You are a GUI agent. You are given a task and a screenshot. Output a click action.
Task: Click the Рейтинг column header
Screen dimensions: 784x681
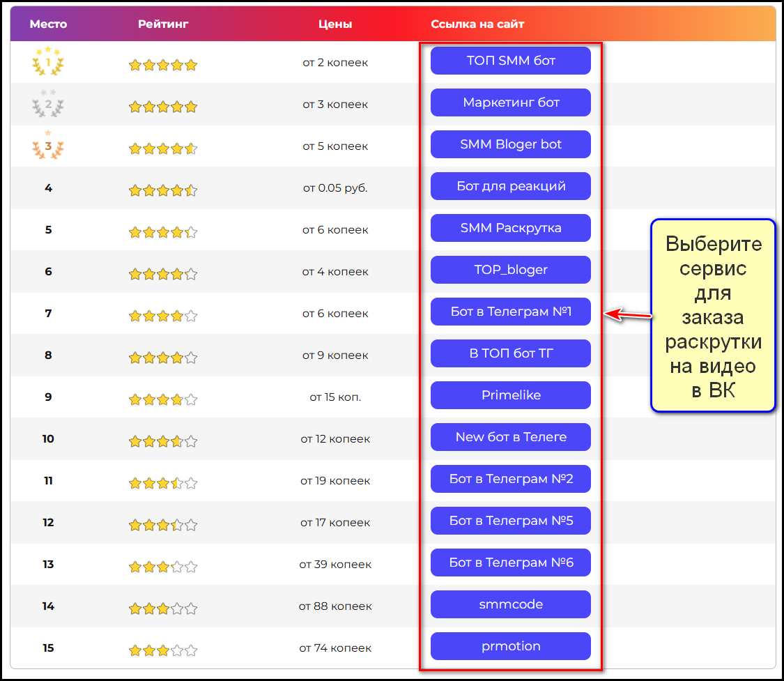163,24
